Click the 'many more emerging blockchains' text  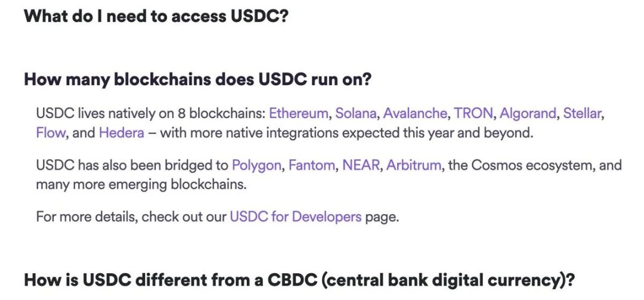pos(141,184)
